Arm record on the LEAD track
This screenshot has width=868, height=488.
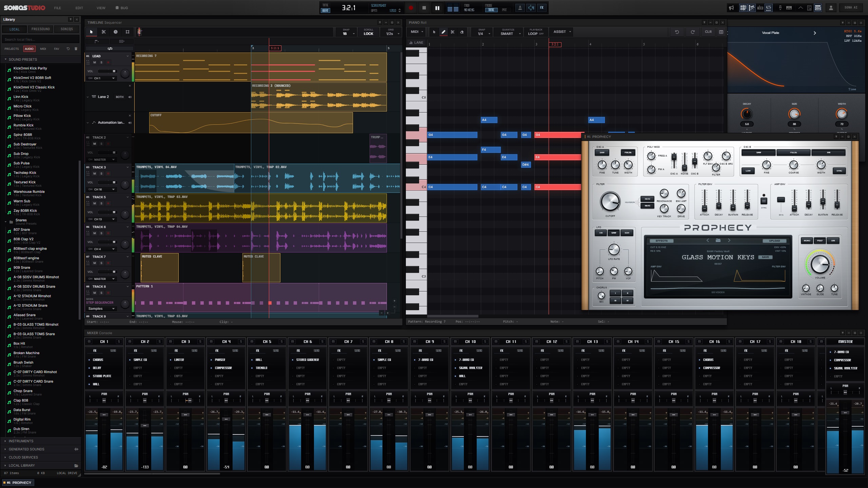(108, 62)
